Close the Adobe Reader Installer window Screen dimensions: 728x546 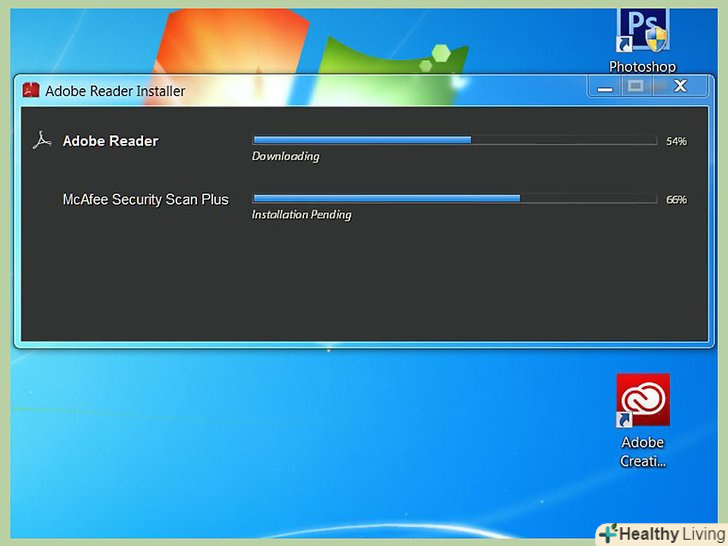click(680, 86)
